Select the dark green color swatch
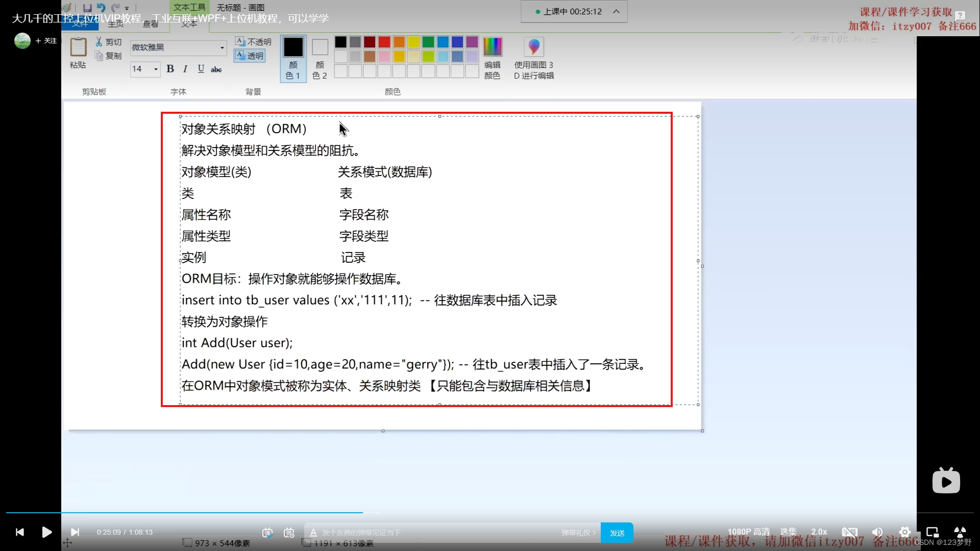The width and height of the screenshot is (980, 551). pos(428,42)
